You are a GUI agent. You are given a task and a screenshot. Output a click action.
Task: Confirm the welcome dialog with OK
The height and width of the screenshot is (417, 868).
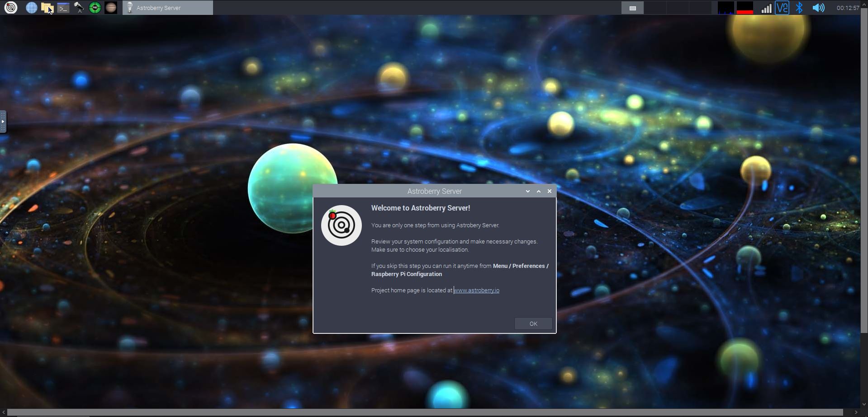533,323
